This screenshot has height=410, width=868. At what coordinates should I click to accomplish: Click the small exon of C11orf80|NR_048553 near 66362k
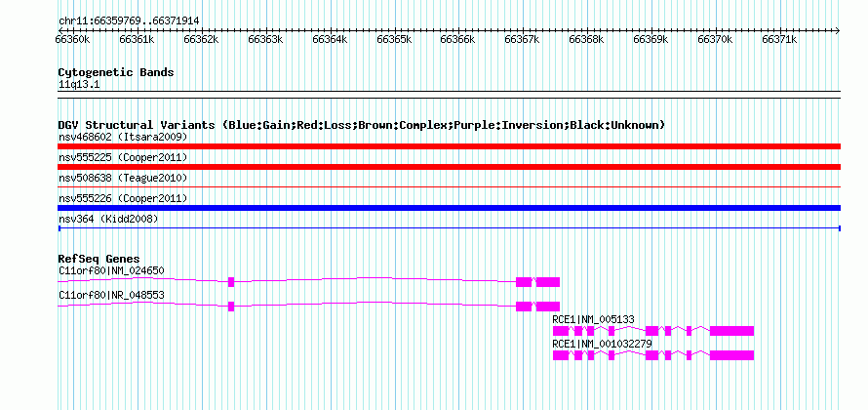(231, 307)
